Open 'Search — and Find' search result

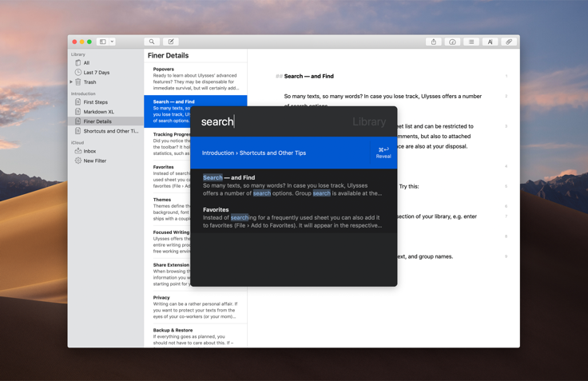[294, 185]
